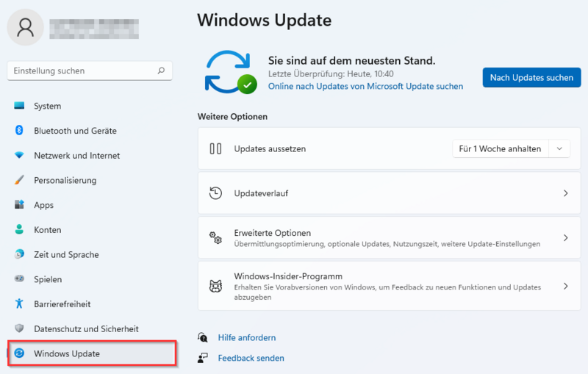Click 'Sie sind auf dem neuesten Stand.' text
Screen dimensions: 588x374
pyautogui.click(x=352, y=60)
